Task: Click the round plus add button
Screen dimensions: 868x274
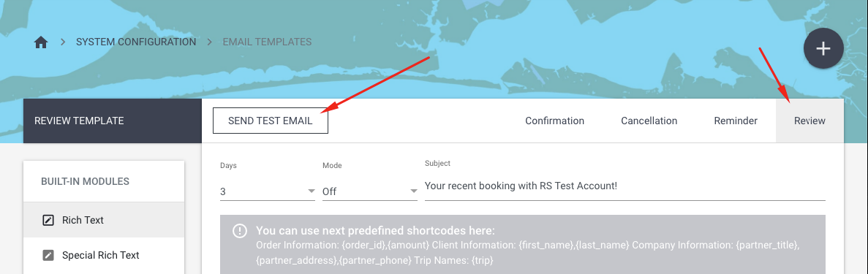Action: pyautogui.click(x=823, y=48)
